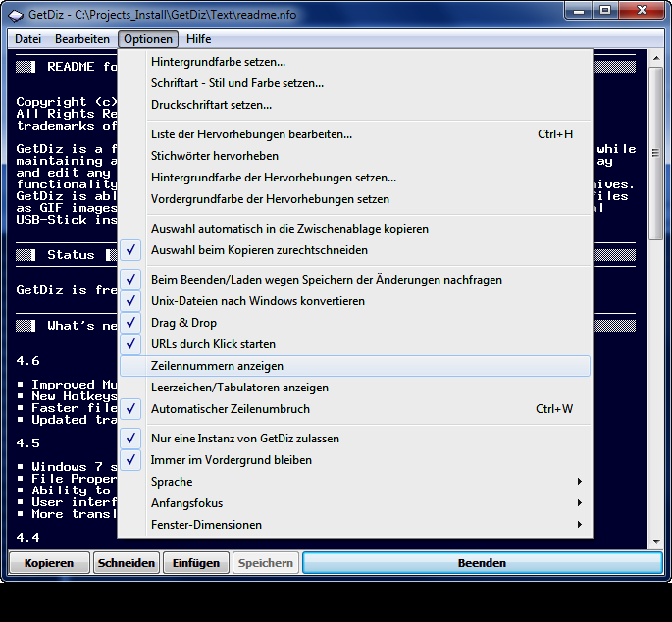Click the "4.4" version heading text
Screen dimensions: 672x622
click(27, 538)
